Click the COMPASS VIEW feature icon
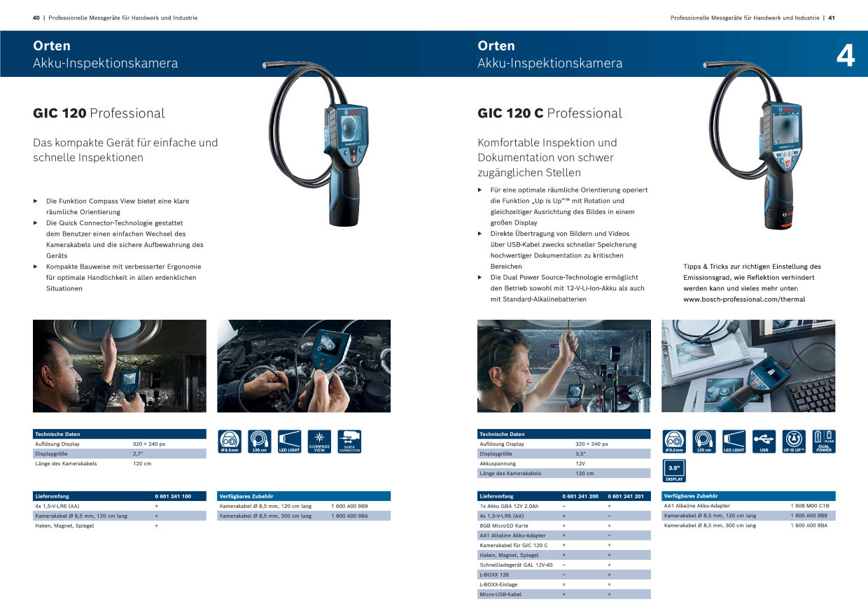The height and width of the screenshot is (613, 868). [x=320, y=442]
